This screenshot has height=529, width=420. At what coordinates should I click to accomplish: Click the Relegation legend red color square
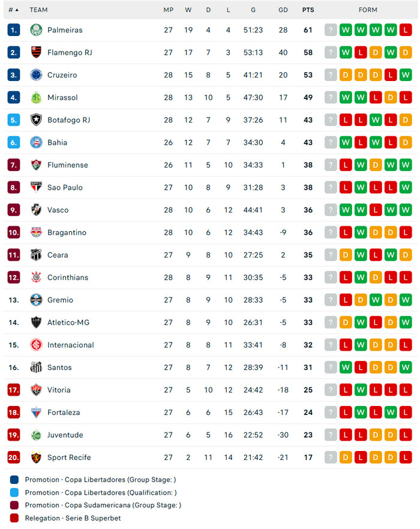pyautogui.click(x=14, y=518)
